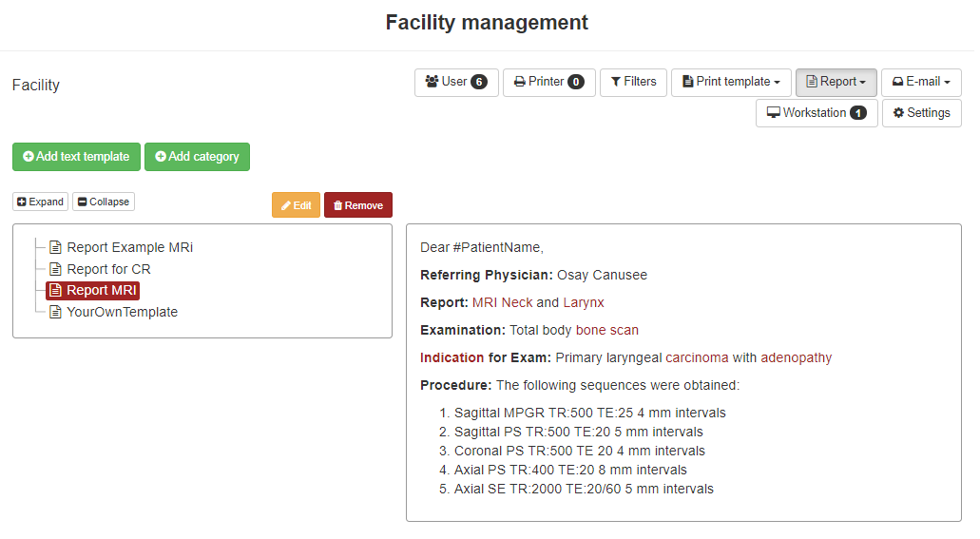
Task: Open the E-mail dropdown menu
Action: [x=921, y=82]
